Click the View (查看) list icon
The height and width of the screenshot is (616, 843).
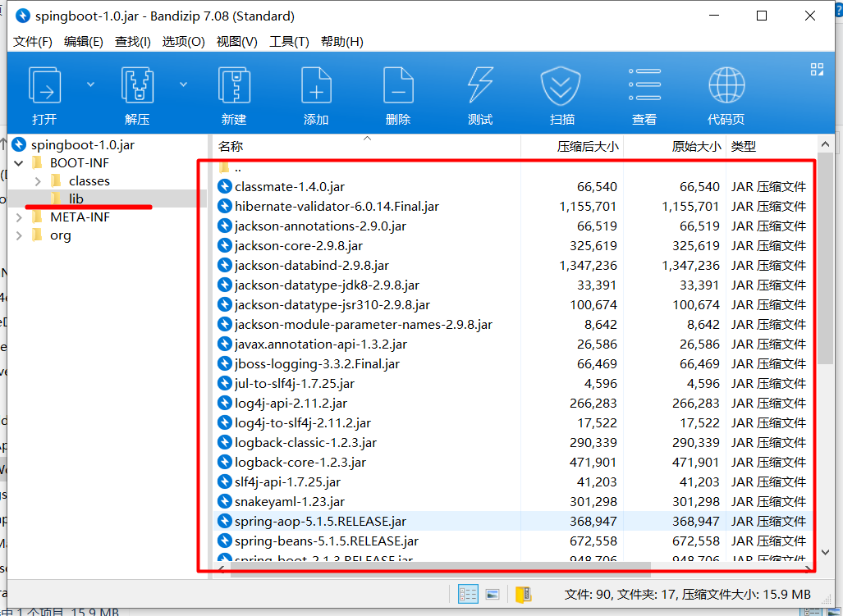(x=644, y=84)
